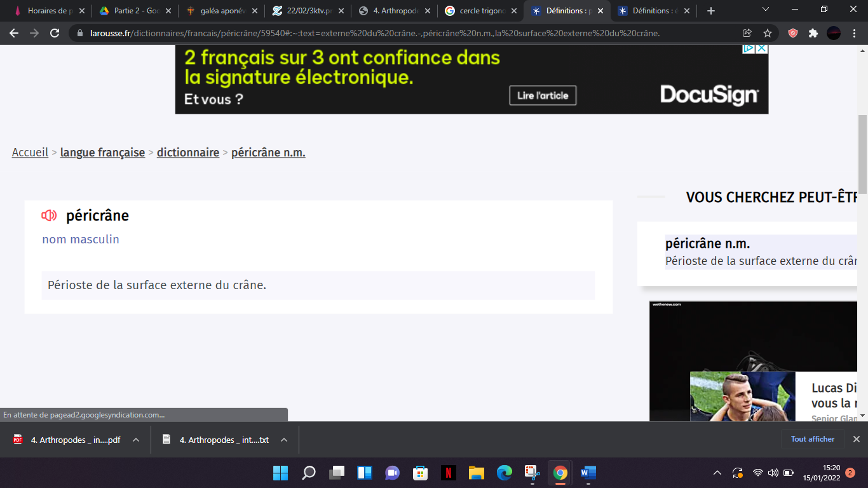Show hidden system tray icons

717,473
